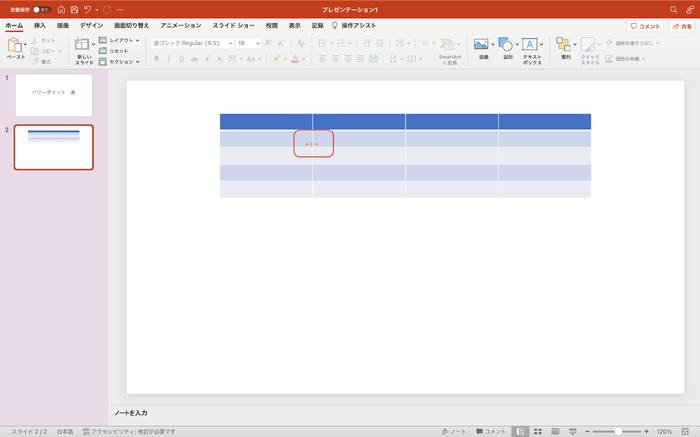Toggle comments pane in status bar

pyautogui.click(x=491, y=431)
